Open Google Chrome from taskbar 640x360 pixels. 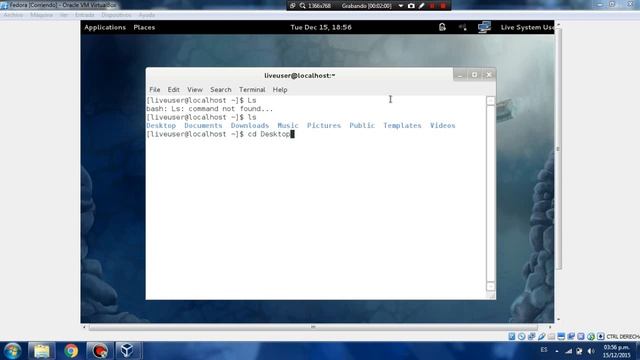coord(71,351)
